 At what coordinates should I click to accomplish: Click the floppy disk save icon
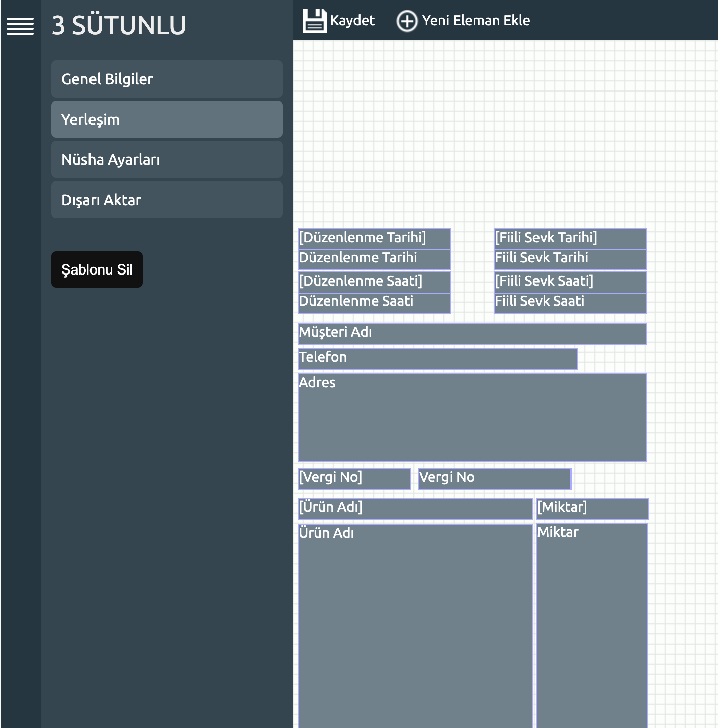pos(314,21)
